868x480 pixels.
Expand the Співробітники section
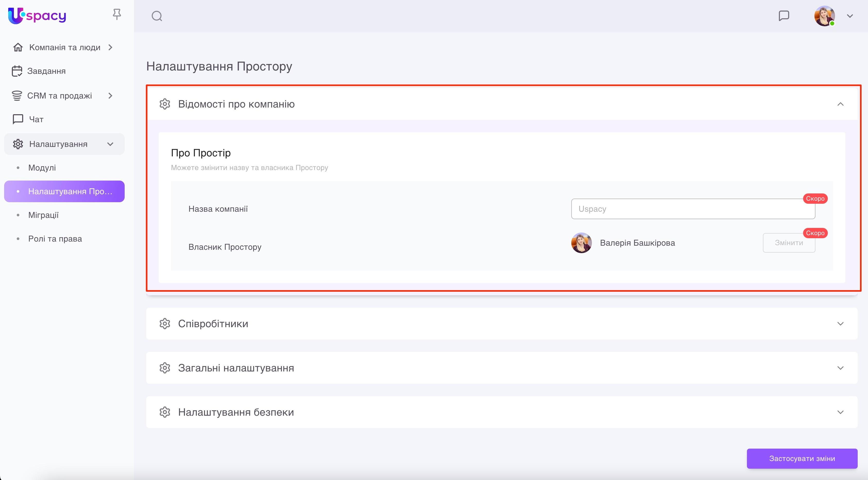[840, 324]
